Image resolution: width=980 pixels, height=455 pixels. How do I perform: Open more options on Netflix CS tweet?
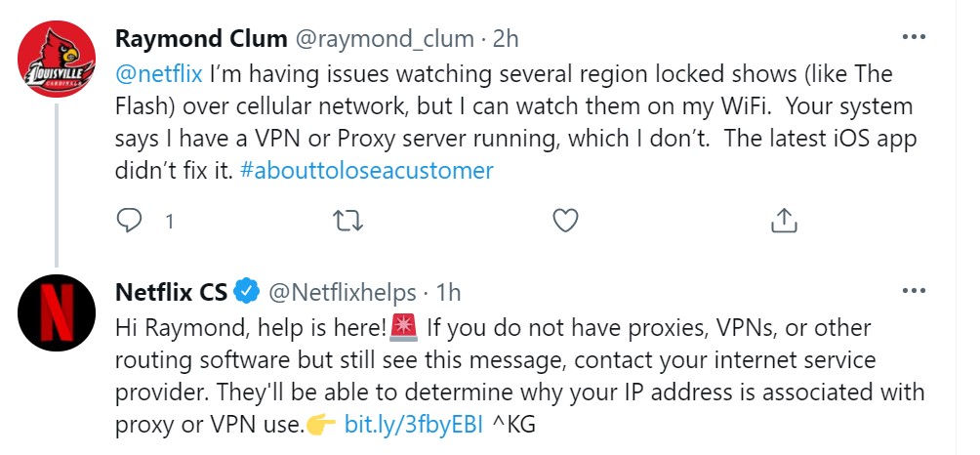913,291
